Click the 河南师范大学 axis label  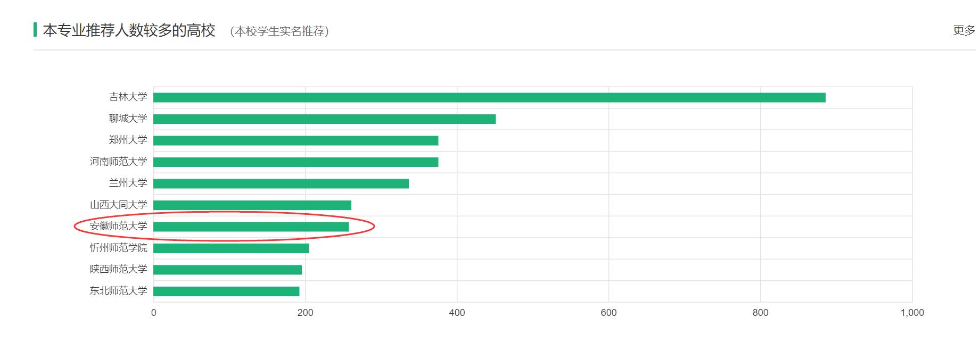pyautogui.click(x=118, y=162)
